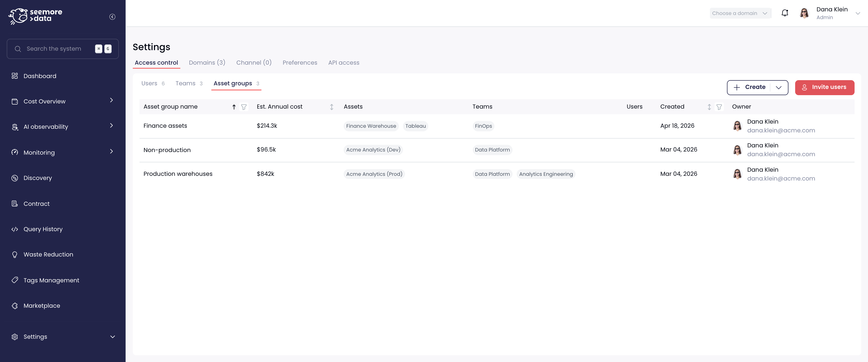Open the API access tab
868x362 pixels.
click(x=344, y=63)
